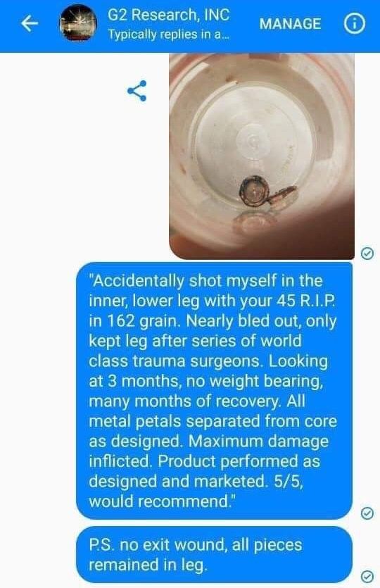The width and height of the screenshot is (380, 588).
Task: Open G2 Research, INC page name
Action: [169, 15]
